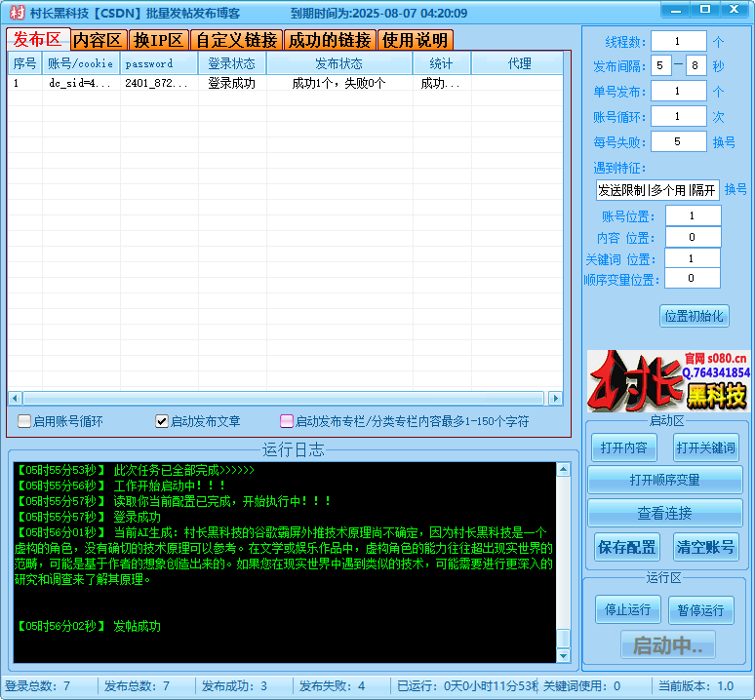
Task: Click the publish interval minimum field showing 5
Action: coord(661,66)
